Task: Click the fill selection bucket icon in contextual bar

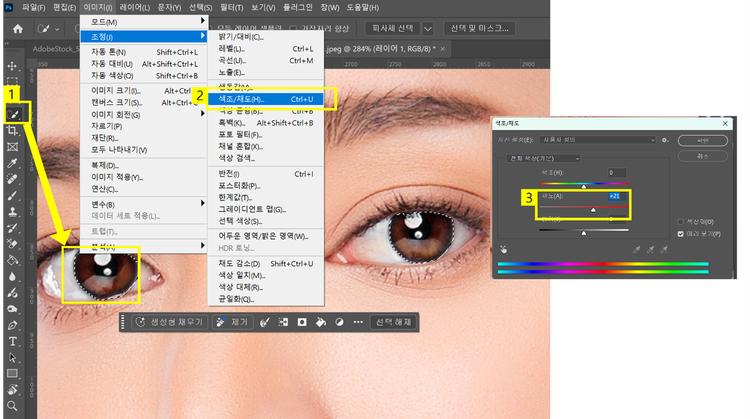Action: coord(320,322)
